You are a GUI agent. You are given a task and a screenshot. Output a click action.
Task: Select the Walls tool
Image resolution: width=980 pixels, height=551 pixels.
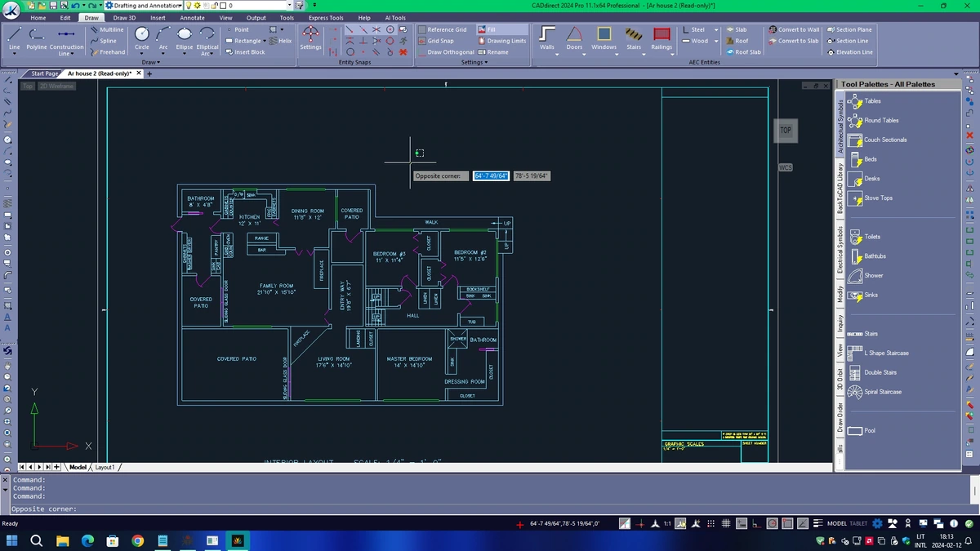(547, 38)
